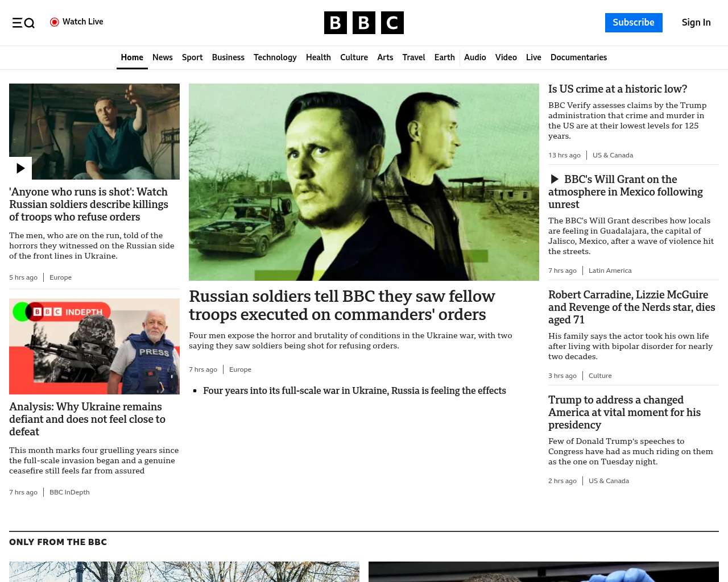Go to the Sport section

coord(192,57)
